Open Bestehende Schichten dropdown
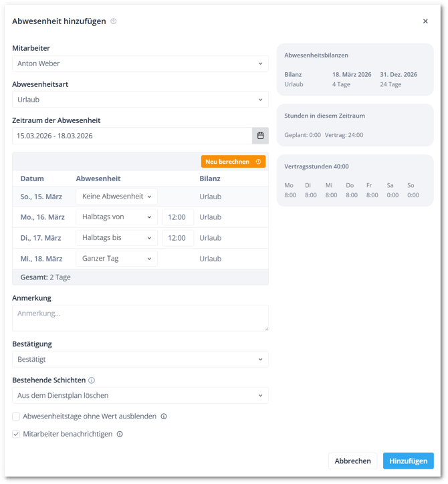448x484 pixels. click(x=140, y=395)
